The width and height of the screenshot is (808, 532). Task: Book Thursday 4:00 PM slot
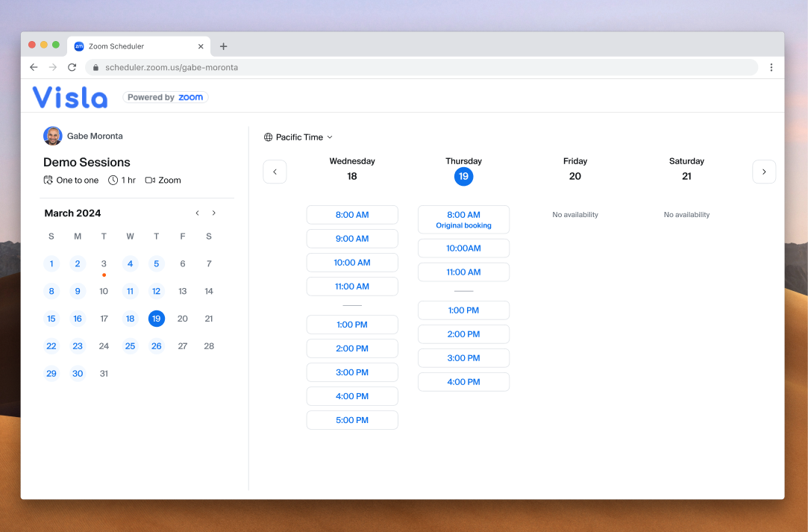464,382
